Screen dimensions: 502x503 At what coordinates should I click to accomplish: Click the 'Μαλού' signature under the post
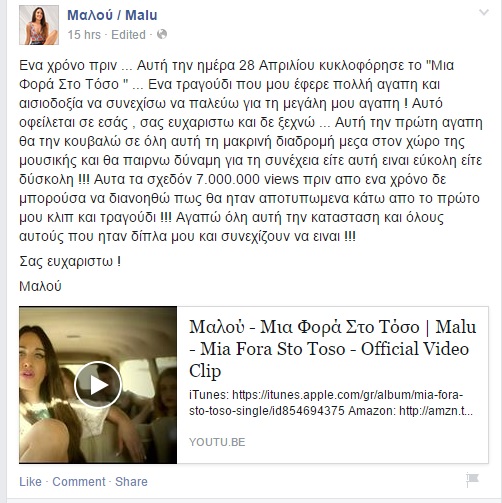pos(40,286)
